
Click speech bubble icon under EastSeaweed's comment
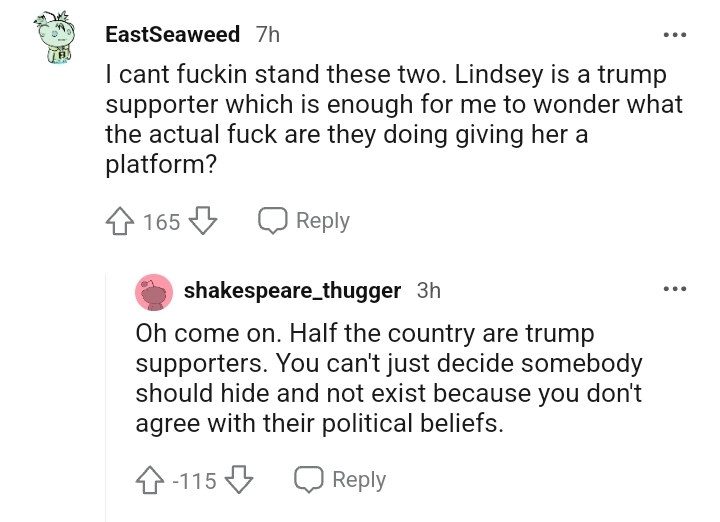point(273,220)
